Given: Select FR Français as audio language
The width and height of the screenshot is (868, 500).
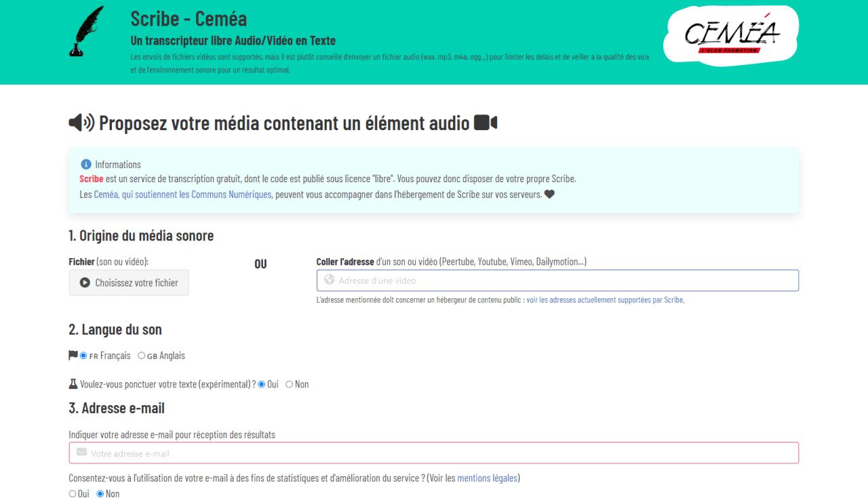Looking at the screenshot, I should pos(84,356).
